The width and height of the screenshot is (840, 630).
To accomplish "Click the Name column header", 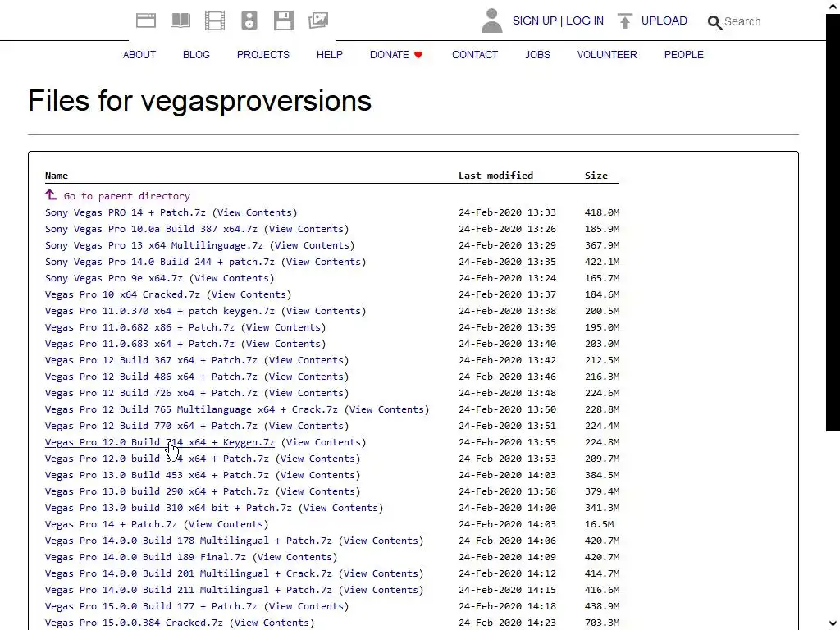I will [57, 176].
